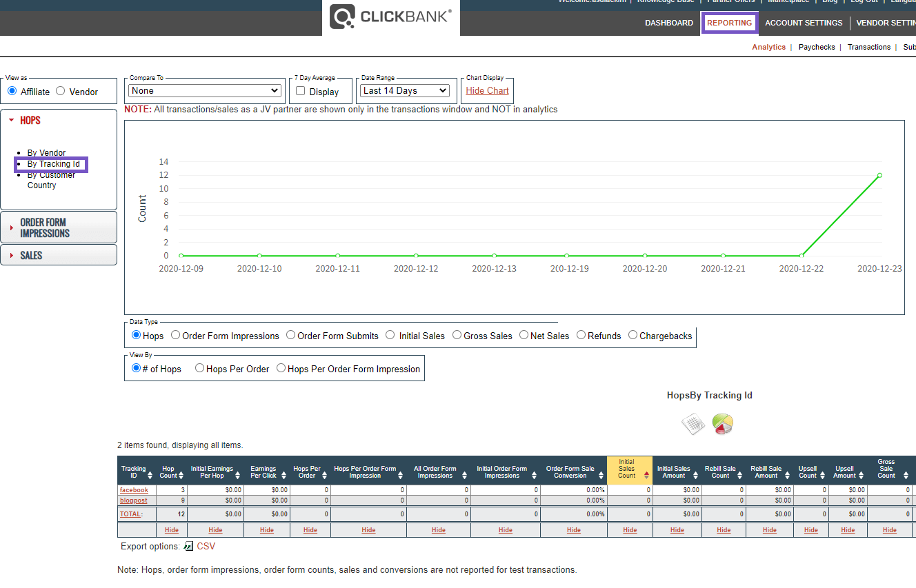The width and height of the screenshot is (916, 588).
Task: Select Chargebacks data type radio
Action: tap(633, 335)
